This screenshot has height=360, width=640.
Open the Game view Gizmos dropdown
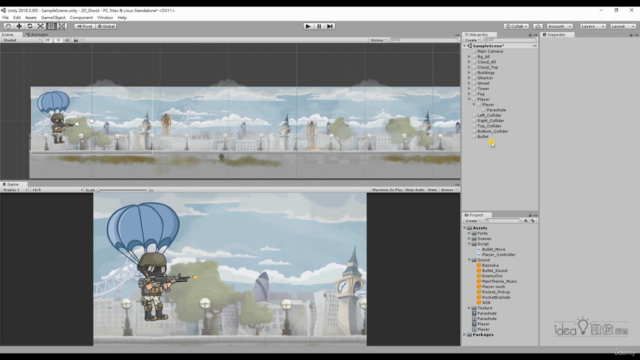[449, 190]
